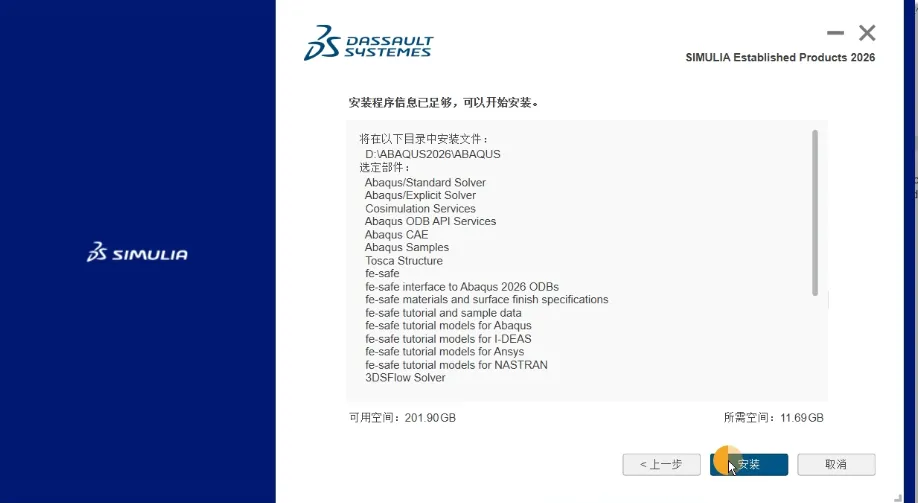Click the Cosimulation Services entry
918x503 pixels.
click(x=420, y=208)
